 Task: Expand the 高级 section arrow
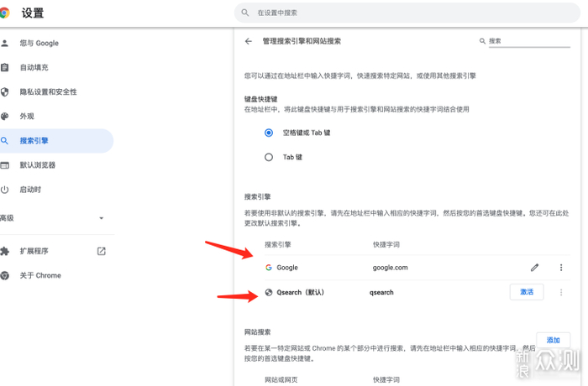click(102, 218)
